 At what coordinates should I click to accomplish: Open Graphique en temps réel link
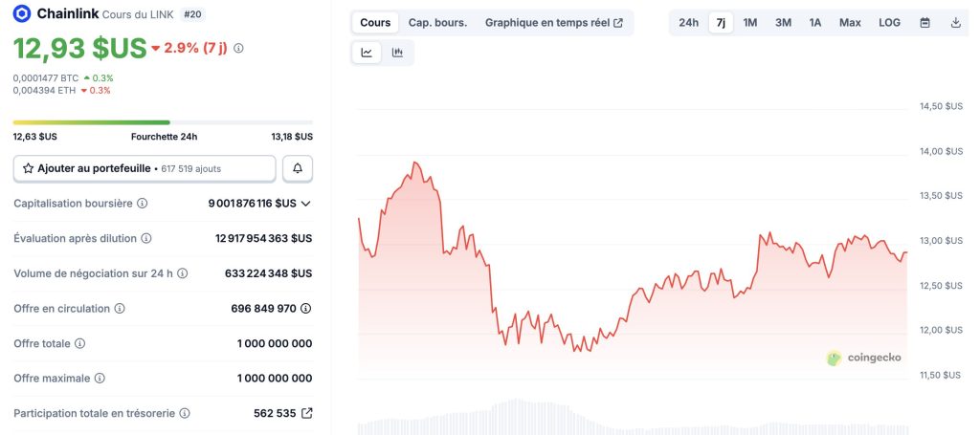point(553,22)
